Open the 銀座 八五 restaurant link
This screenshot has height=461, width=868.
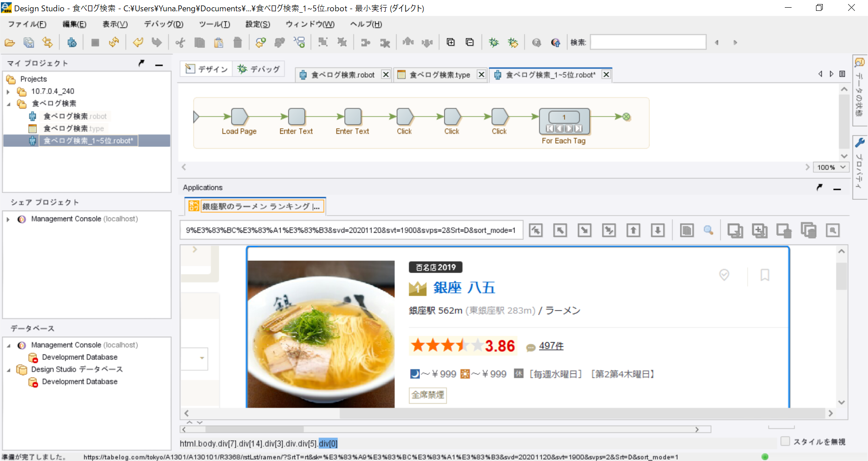pyautogui.click(x=464, y=288)
